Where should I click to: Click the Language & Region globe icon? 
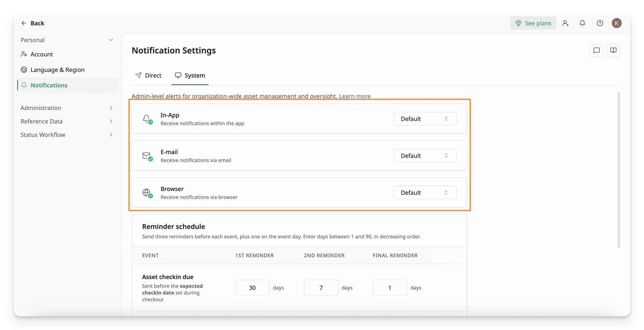click(24, 70)
